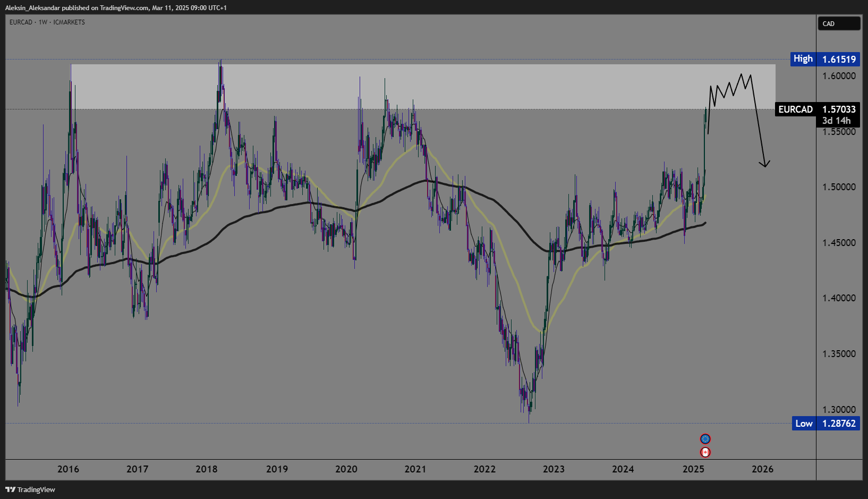Click the High 1.61519 price label
868x499 pixels.
coord(825,59)
